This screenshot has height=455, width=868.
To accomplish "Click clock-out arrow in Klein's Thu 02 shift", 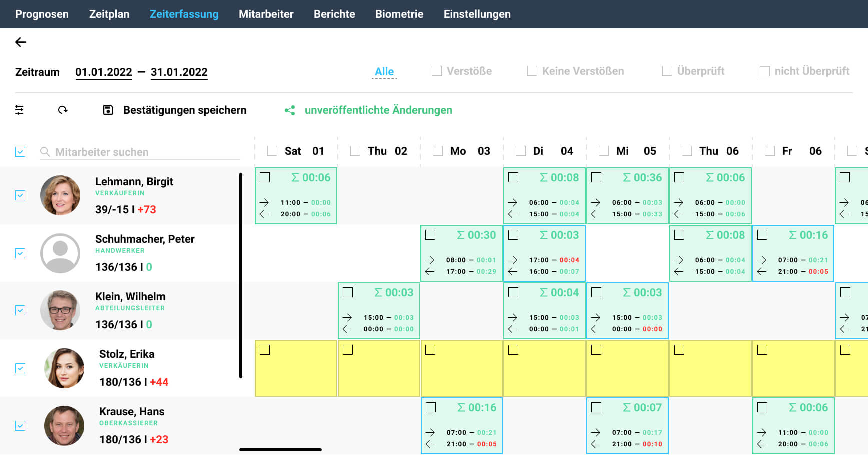I will (347, 329).
